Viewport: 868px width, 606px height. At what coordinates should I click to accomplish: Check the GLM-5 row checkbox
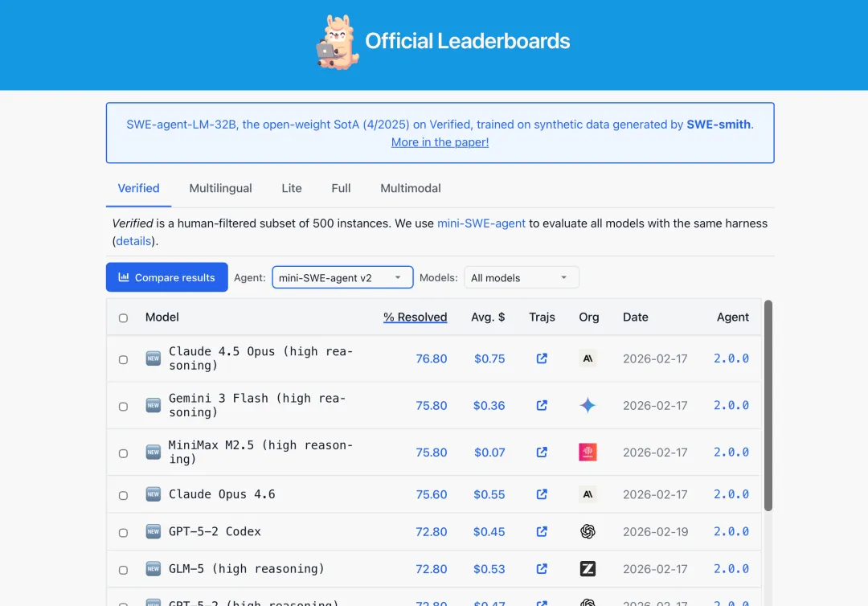point(124,570)
